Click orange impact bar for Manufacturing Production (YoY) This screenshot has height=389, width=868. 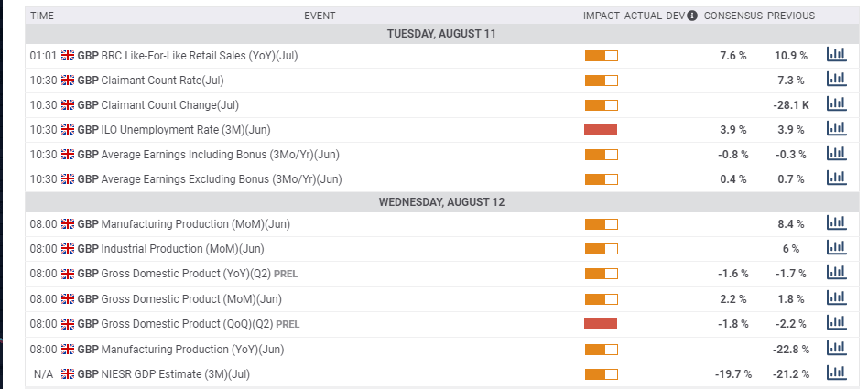(601, 349)
